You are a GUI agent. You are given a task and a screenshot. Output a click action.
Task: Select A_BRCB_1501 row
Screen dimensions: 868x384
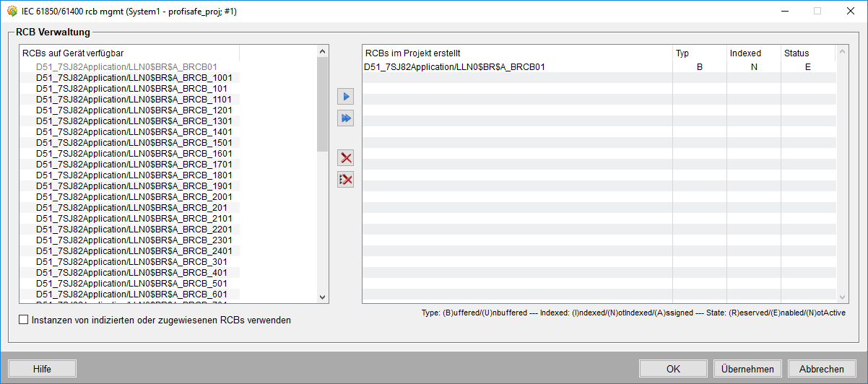pyautogui.click(x=130, y=142)
